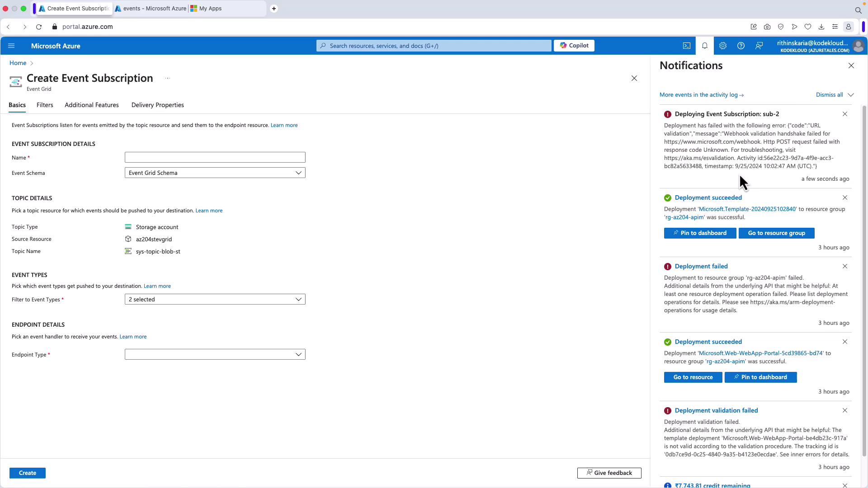Open the Additional Features tab
The height and width of the screenshot is (488, 868).
point(91,105)
